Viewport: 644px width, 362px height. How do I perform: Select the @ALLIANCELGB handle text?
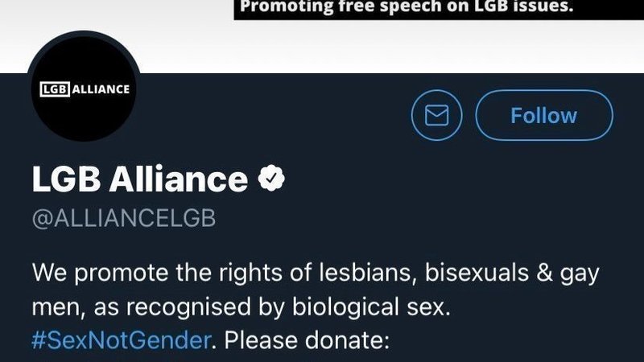click(x=124, y=218)
